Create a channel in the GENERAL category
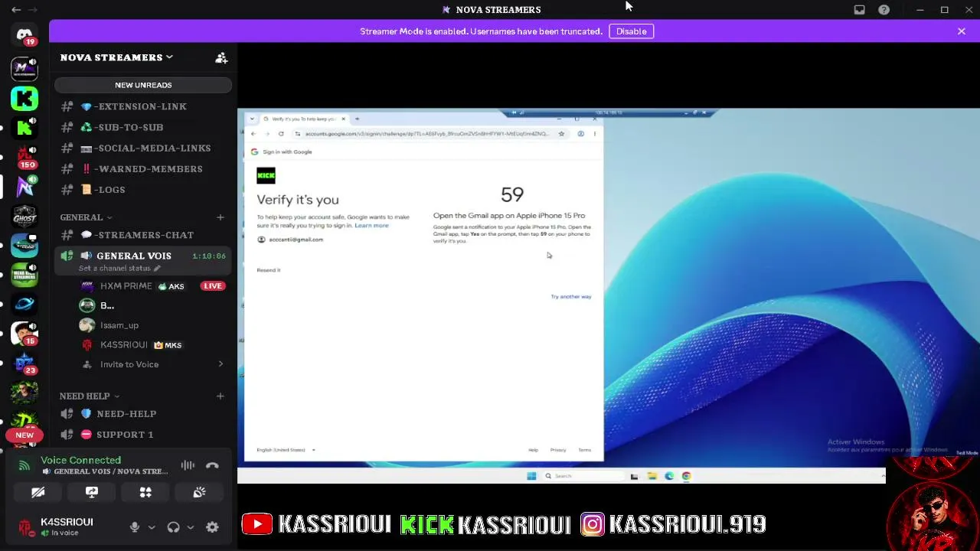 (220, 217)
